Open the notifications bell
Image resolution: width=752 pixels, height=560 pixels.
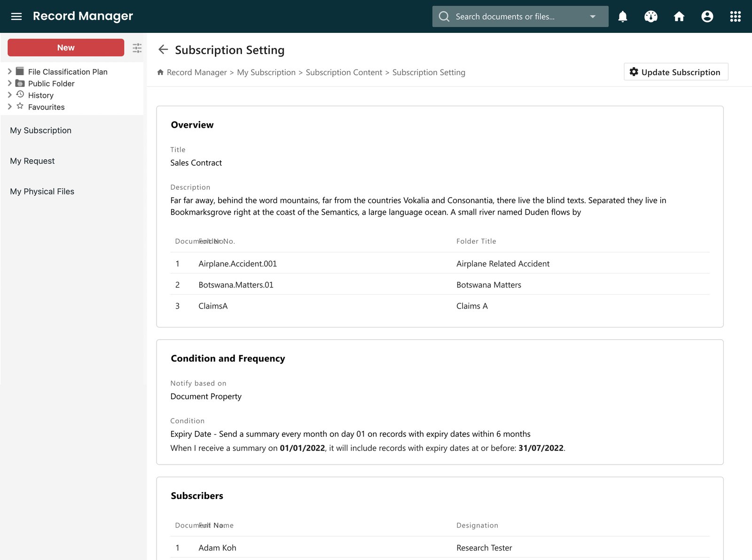point(622,16)
